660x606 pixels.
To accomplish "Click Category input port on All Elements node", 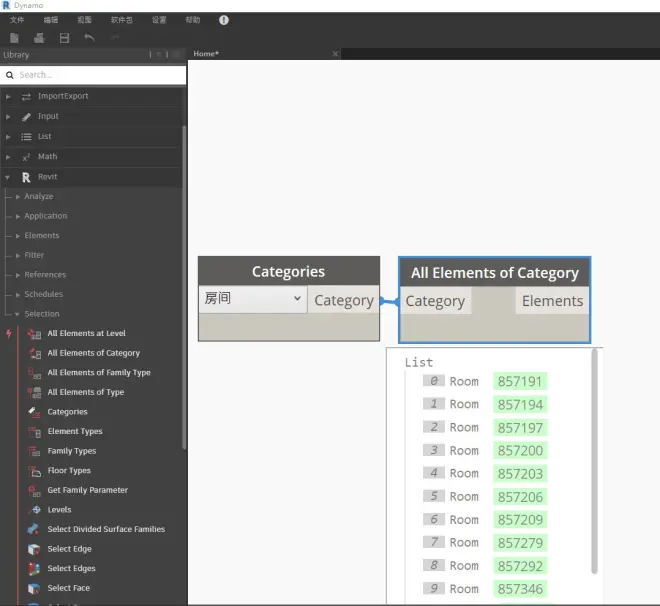I will click(435, 301).
